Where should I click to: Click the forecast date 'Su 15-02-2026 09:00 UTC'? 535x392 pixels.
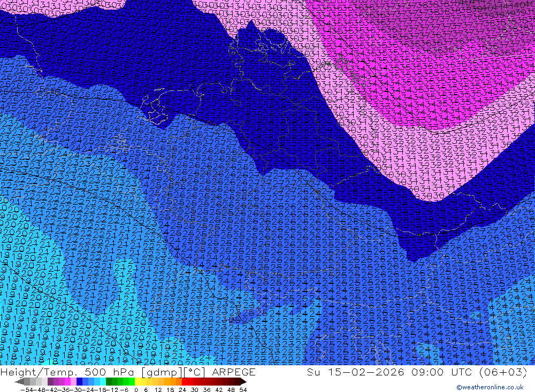tap(390, 372)
